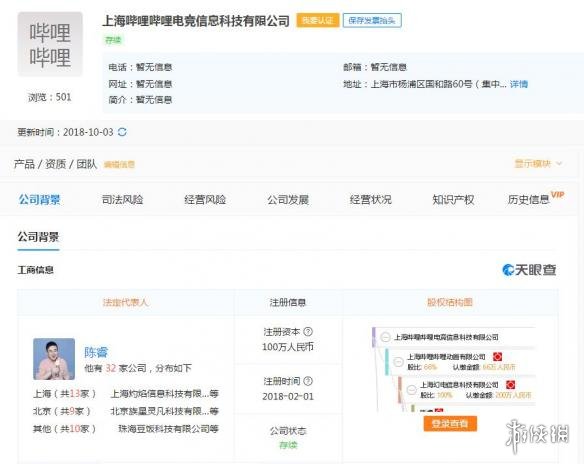Click the 2018-02-01 registration date
The width and height of the screenshot is (584, 464).
point(288,397)
